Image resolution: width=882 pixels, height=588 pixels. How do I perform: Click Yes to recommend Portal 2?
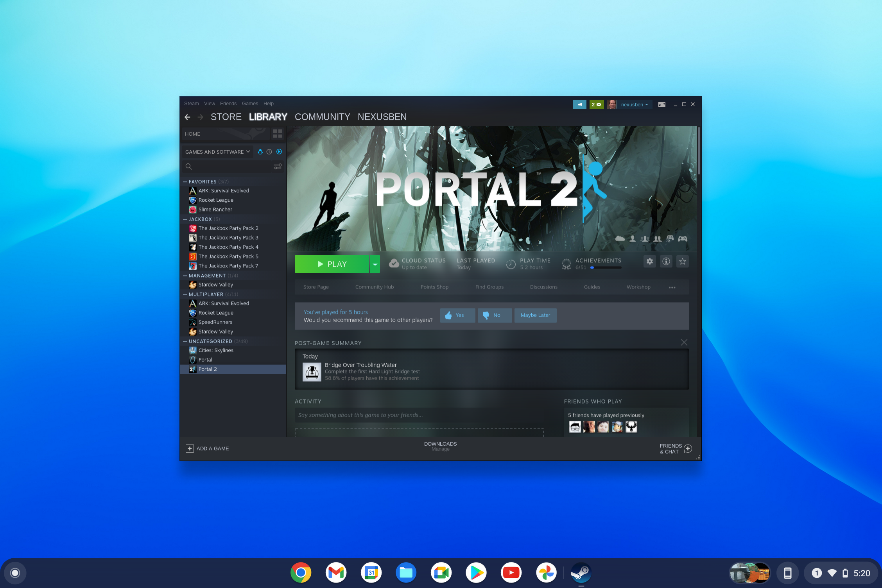(457, 315)
